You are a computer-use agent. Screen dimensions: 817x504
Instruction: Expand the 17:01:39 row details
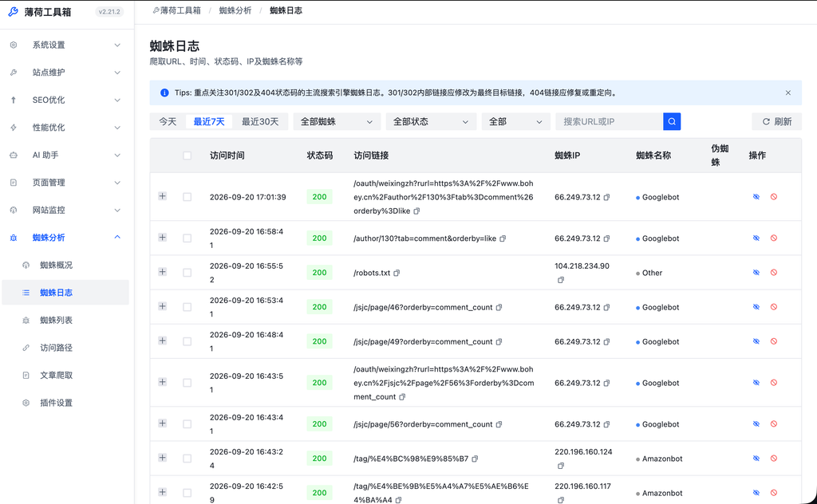coord(163,196)
